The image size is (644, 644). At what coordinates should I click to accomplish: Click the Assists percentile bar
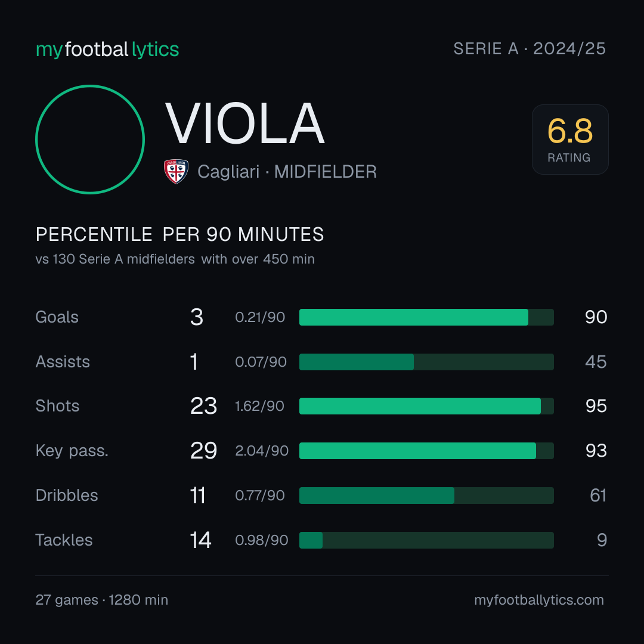pyautogui.click(x=426, y=362)
